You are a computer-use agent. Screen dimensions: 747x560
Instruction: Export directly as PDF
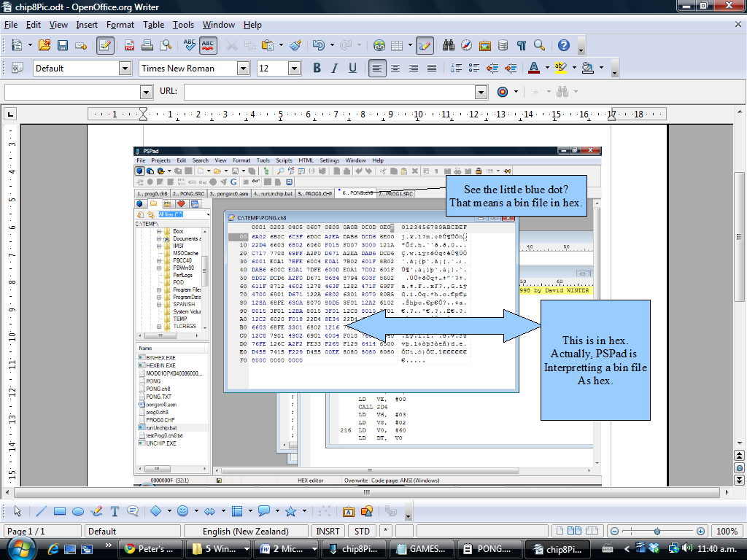coord(129,45)
